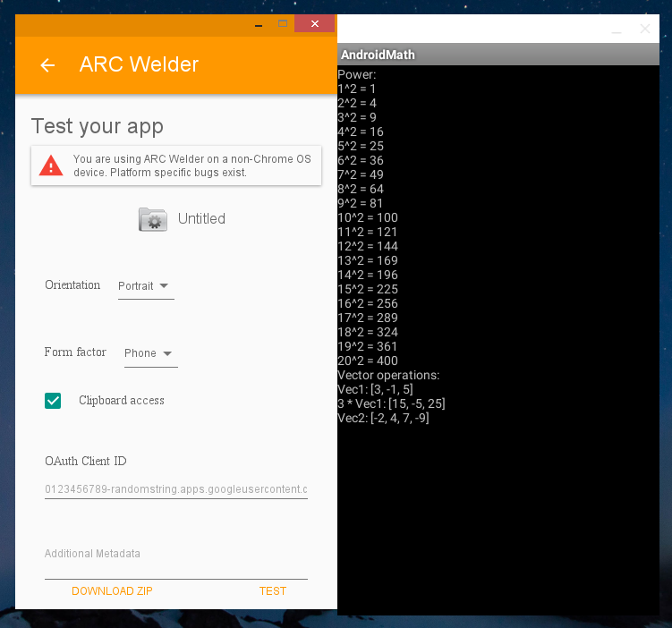This screenshot has height=628, width=672.
Task: Toggle the Clipboard access checkbox
Action: pos(53,401)
